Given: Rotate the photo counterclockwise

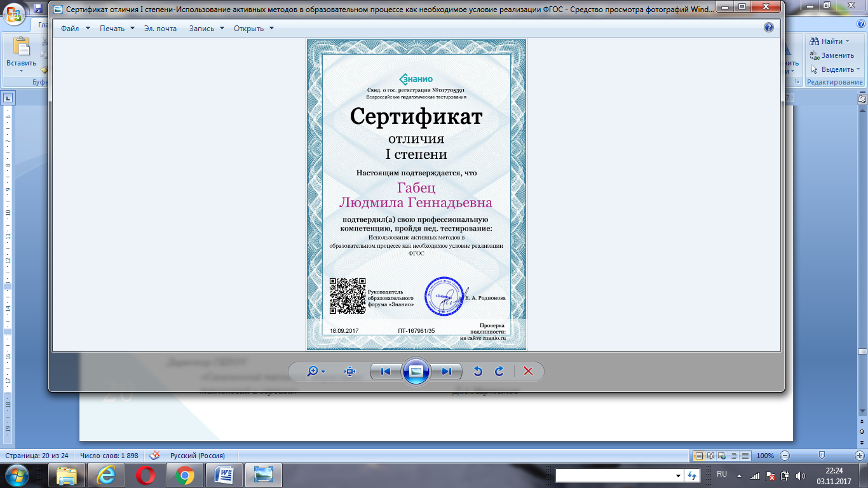Looking at the screenshot, I should [x=478, y=371].
